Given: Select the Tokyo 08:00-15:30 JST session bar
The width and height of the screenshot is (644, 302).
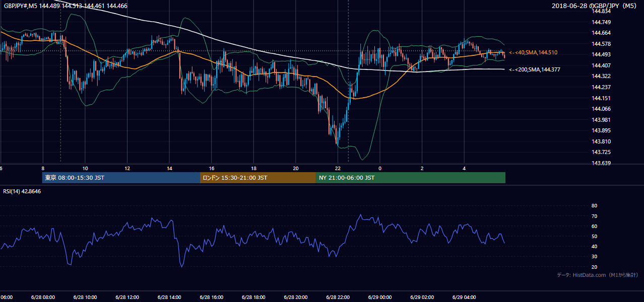Looking at the screenshot, I should 121,178.
